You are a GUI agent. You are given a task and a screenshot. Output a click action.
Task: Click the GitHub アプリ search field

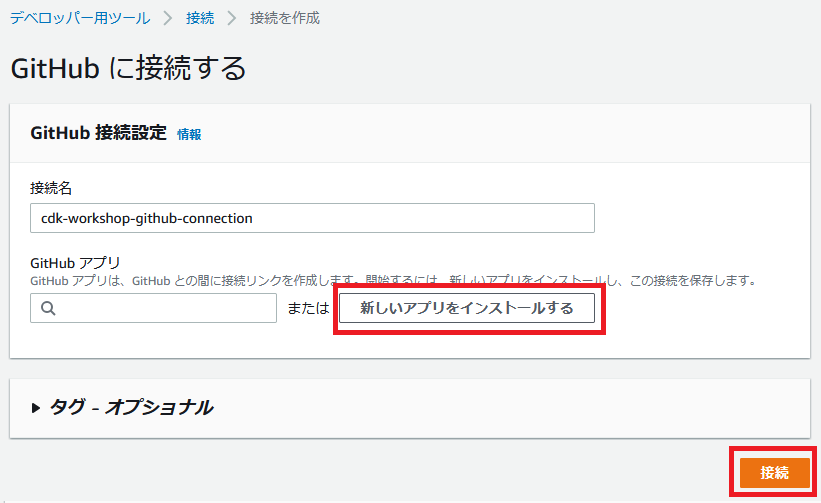153,308
